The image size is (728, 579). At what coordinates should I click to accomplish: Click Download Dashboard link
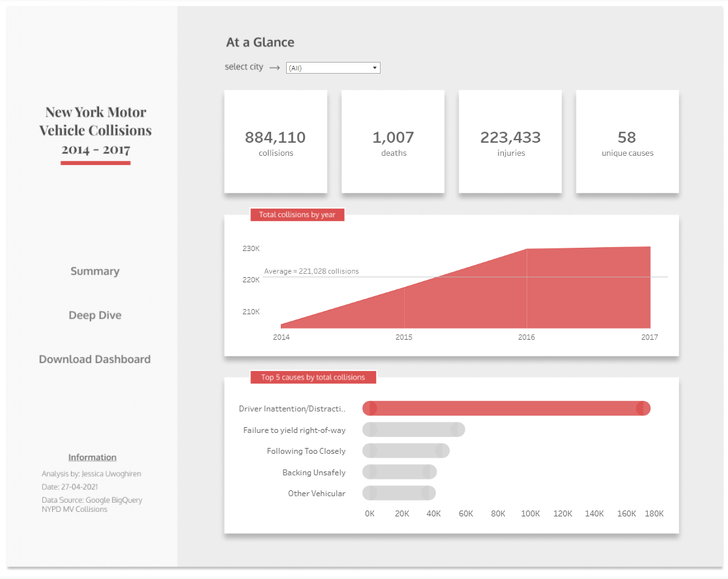click(x=95, y=359)
